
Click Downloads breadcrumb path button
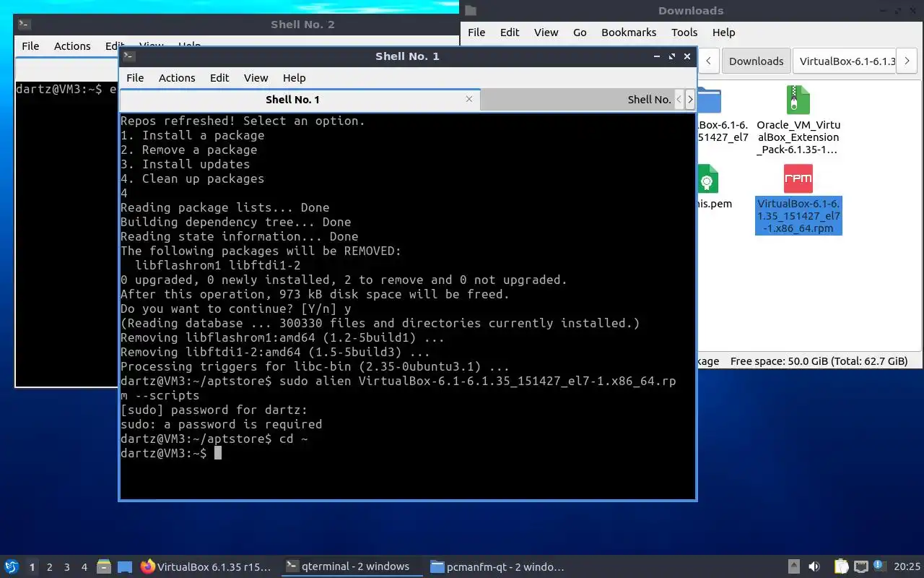tap(756, 61)
